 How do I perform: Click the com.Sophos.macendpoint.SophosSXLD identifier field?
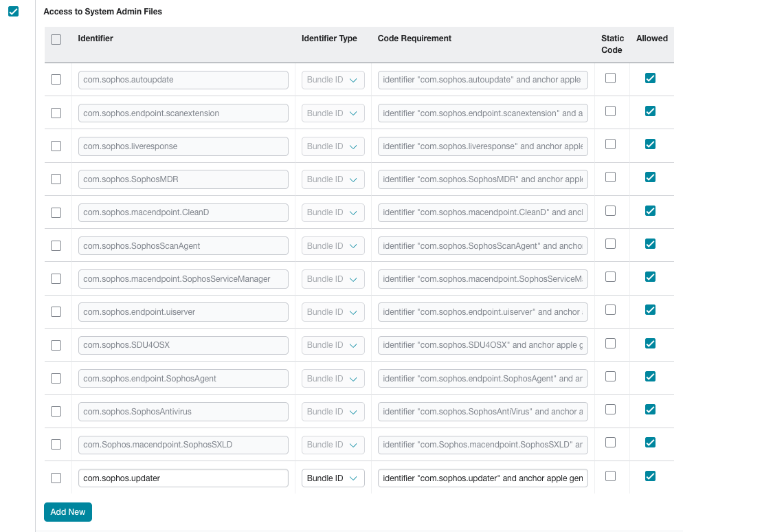[x=183, y=445]
